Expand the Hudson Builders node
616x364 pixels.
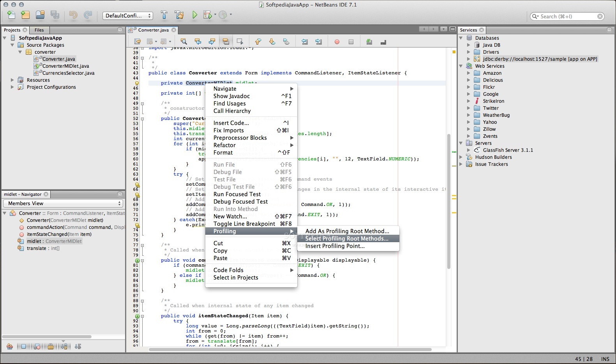click(x=461, y=157)
